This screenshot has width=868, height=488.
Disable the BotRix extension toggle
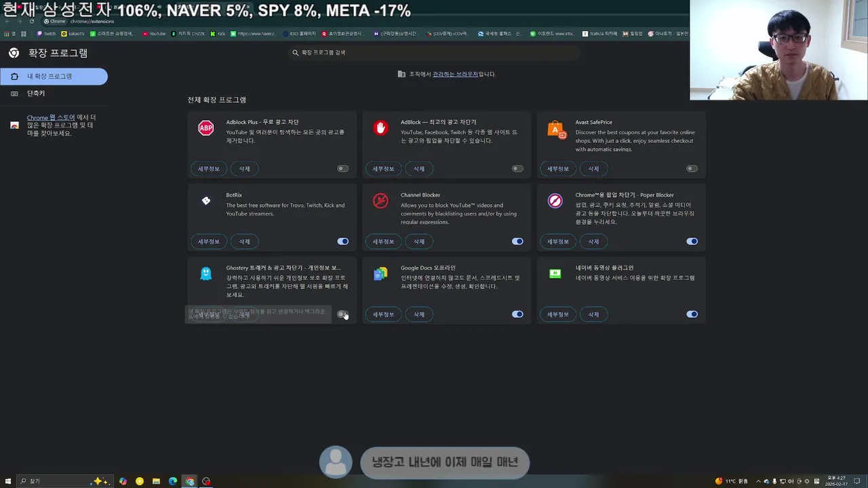coord(342,241)
